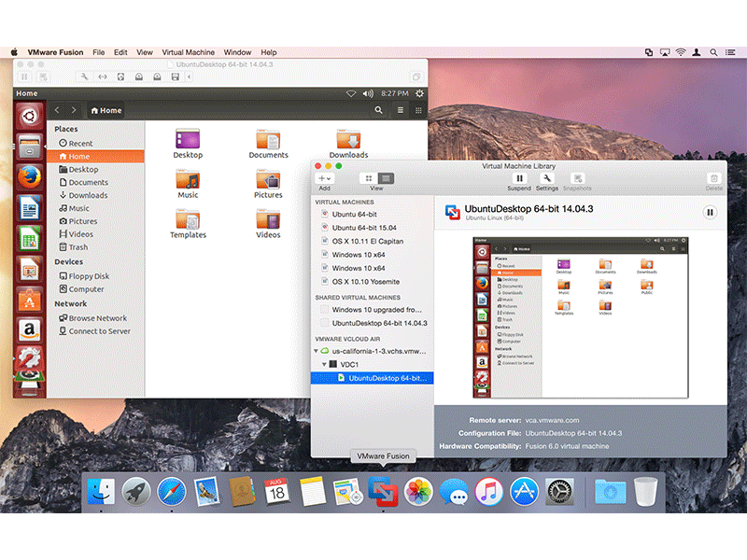Viewport: 747px width, 560px height.
Task: Open Safari from the macOS Dock
Action: (171, 492)
